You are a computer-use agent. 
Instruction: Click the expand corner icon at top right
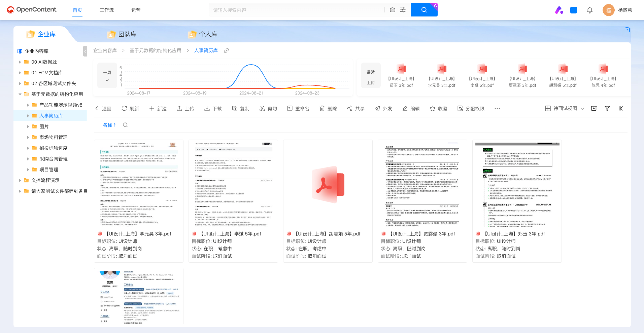pos(628,30)
